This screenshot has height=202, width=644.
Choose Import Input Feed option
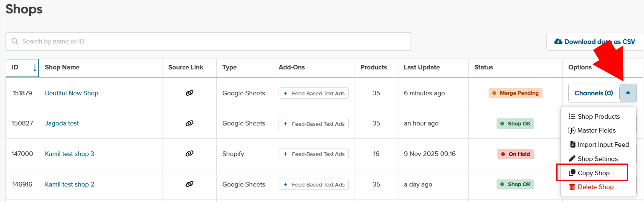coord(603,145)
